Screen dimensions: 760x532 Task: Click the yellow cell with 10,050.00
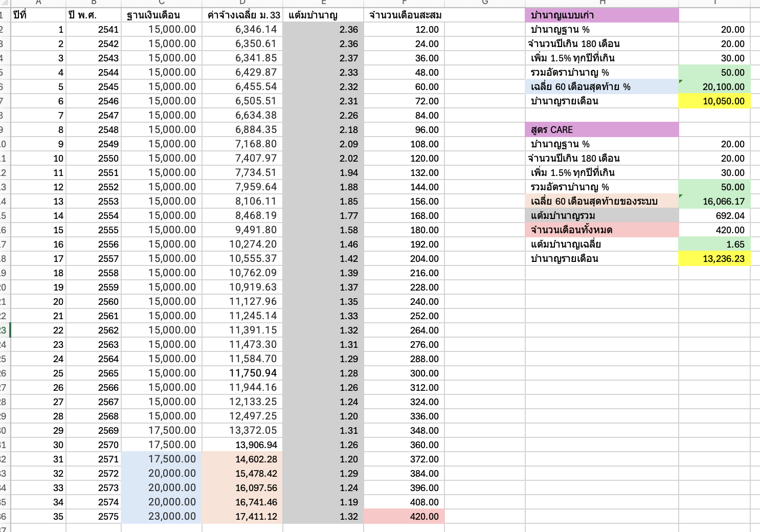pyautogui.click(x=714, y=101)
